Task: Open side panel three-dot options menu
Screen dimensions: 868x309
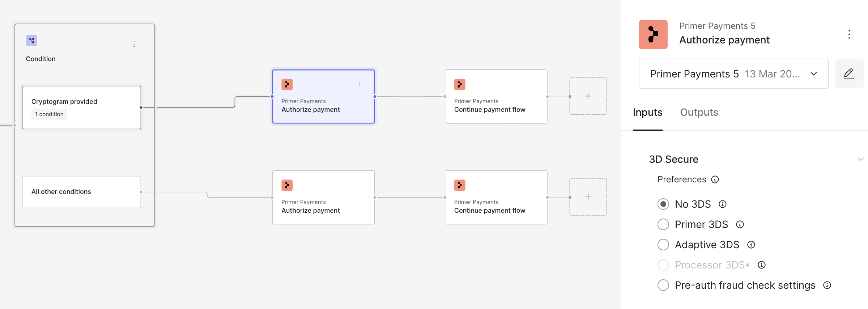Action: pyautogui.click(x=849, y=34)
